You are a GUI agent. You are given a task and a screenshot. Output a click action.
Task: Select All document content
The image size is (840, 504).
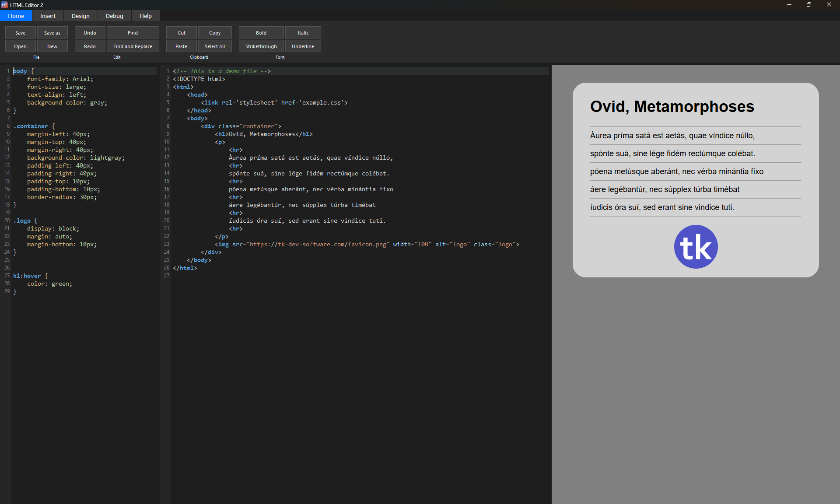tap(215, 46)
